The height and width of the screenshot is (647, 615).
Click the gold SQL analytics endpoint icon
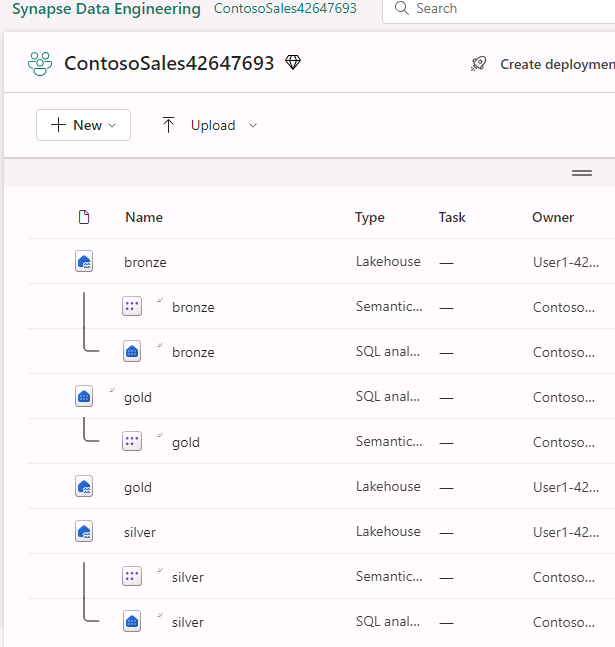84,397
